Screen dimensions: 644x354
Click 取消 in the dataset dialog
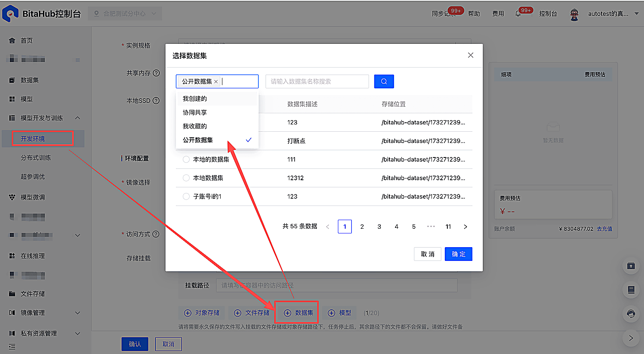(428, 254)
